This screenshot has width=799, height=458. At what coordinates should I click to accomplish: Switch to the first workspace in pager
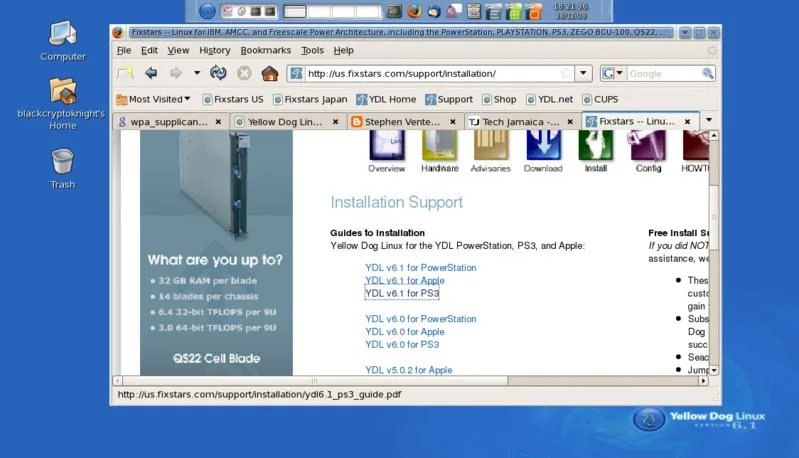[x=295, y=11]
